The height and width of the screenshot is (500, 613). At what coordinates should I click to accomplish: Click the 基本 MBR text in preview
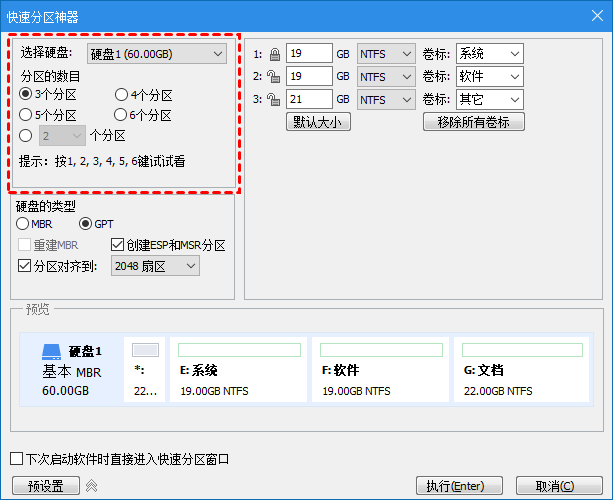pos(72,372)
